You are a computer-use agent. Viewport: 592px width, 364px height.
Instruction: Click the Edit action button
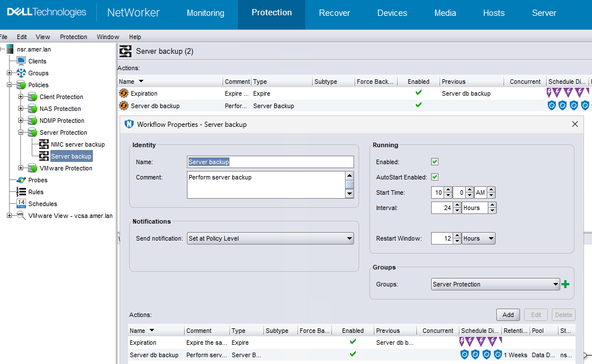coord(536,315)
